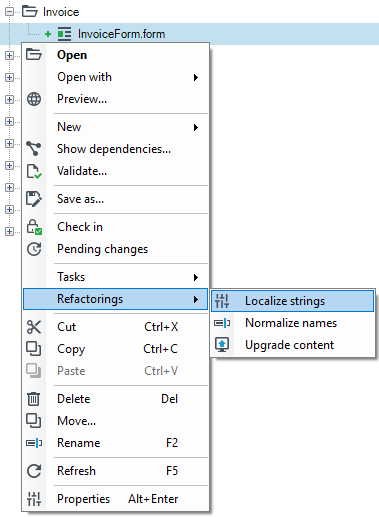Screen dimensions: 379x517
Task: Click the Validate document checkmark icon
Action: pos(34,171)
